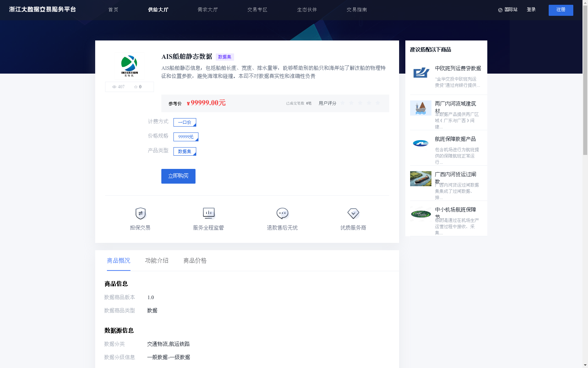Go to the 首页 nav item
This screenshot has width=588, height=368.
(113, 10)
